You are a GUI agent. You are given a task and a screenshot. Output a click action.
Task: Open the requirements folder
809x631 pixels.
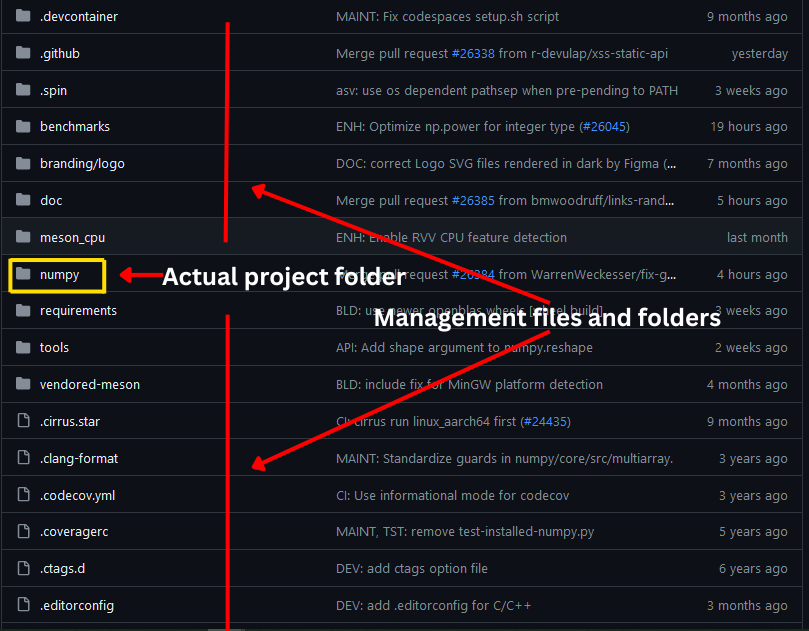pyautogui.click(x=78, y=311)
